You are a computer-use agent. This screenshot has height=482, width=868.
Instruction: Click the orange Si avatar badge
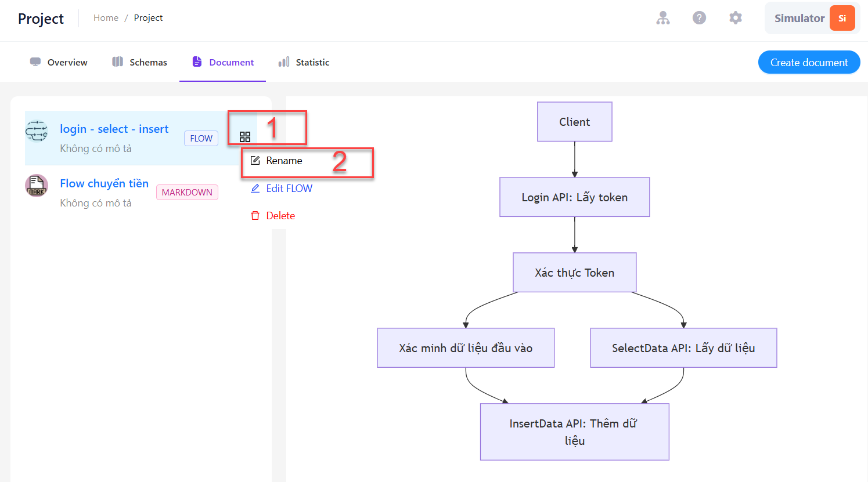pos(842,18)
